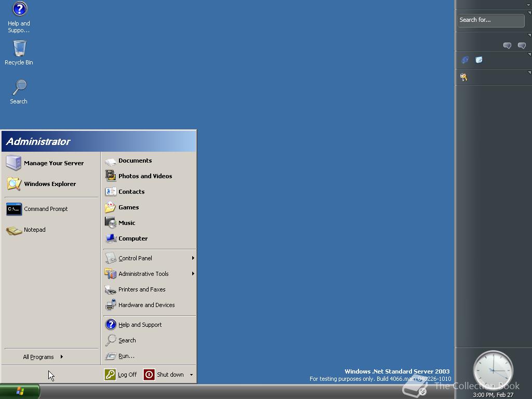The width and height of the screenshot is (532, 399).
Task: Open Printers and Faxes
Action: pyautogui.click(x=149, y=289)
